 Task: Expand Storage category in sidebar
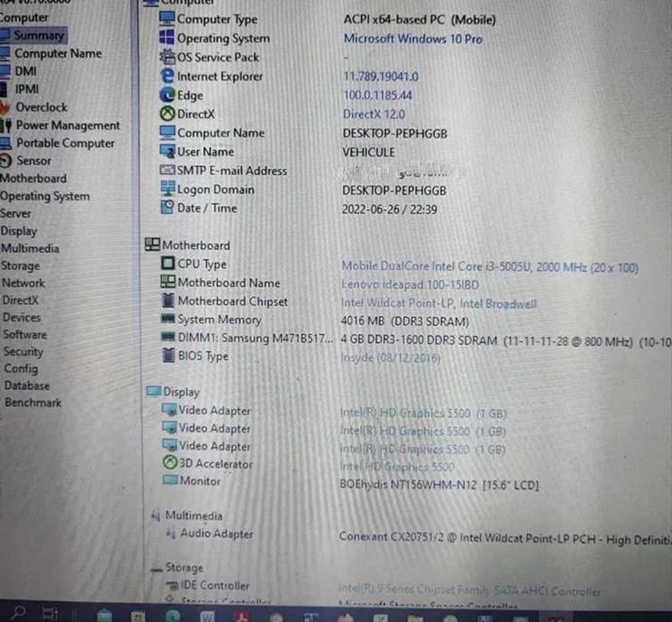[20, 266]
